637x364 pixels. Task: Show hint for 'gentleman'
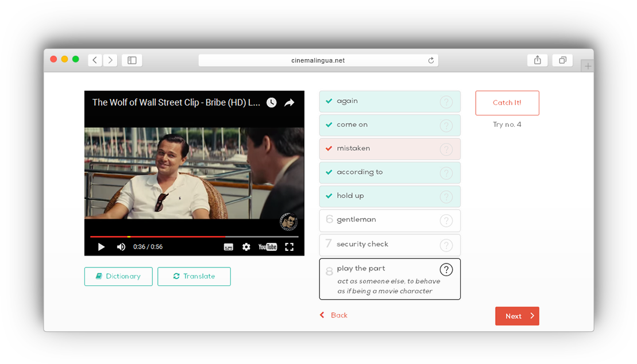coord(446,220)
